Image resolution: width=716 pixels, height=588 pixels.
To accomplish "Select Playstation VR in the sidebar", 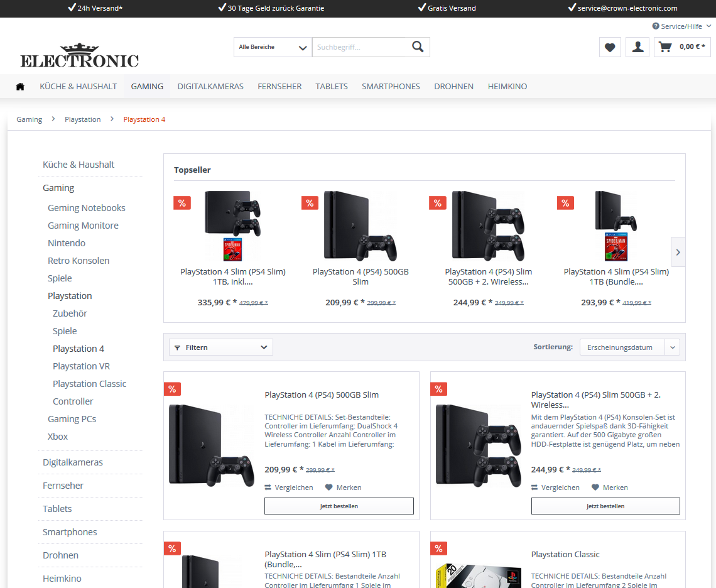I will pyautogui.click(x=81, y=366).
